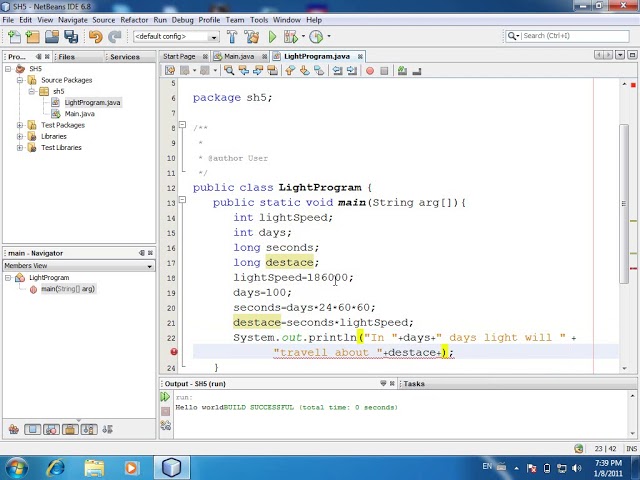Click the Save All toolbar icon
The height and width of the screenshot is (480, 640).
(71, 37)
